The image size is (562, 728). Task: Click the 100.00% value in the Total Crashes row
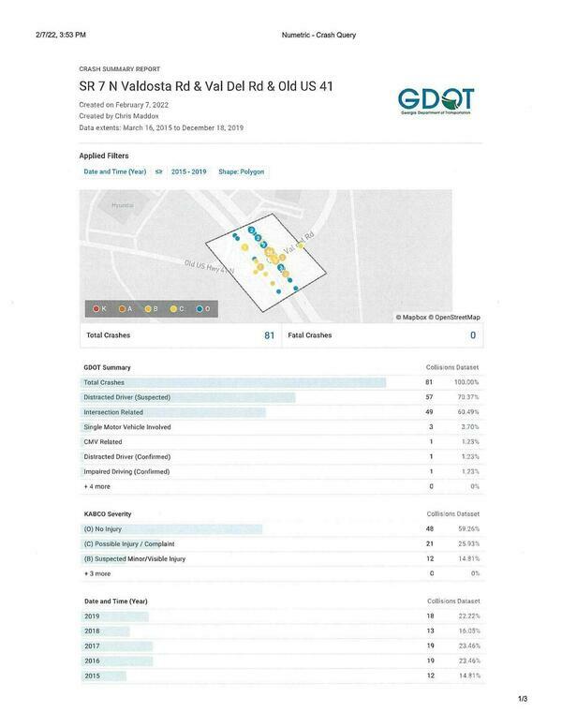466,382
